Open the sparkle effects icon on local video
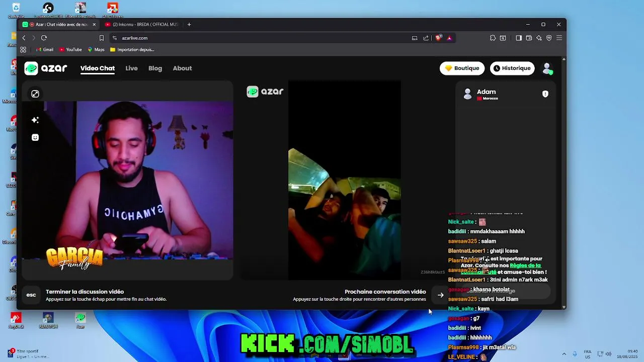 pos(35,120)
